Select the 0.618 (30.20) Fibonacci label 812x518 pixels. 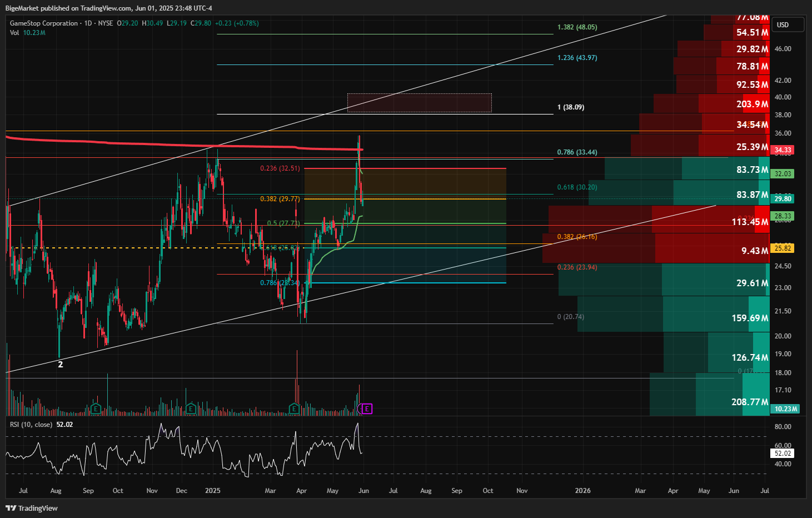[577, 187]
